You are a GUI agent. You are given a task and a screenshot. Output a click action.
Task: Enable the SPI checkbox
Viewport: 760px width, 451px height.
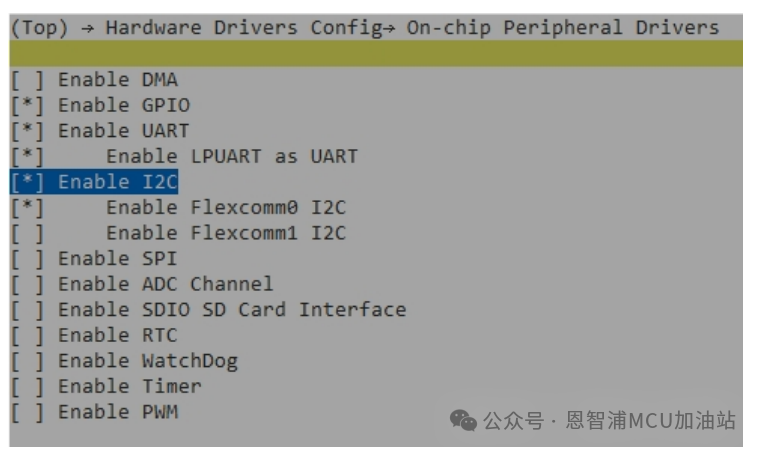27,258
